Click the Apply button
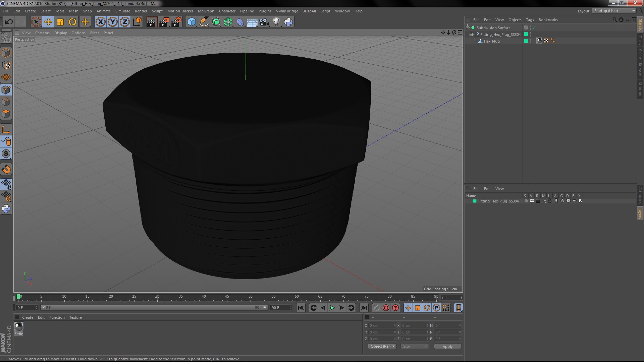Screen dimensions: 644x362 (x=447, y=347)
